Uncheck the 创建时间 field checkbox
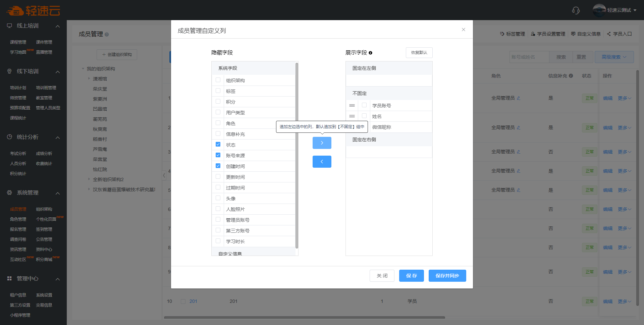The height and width of the screenshot is (325, 644). coord(218,166)
